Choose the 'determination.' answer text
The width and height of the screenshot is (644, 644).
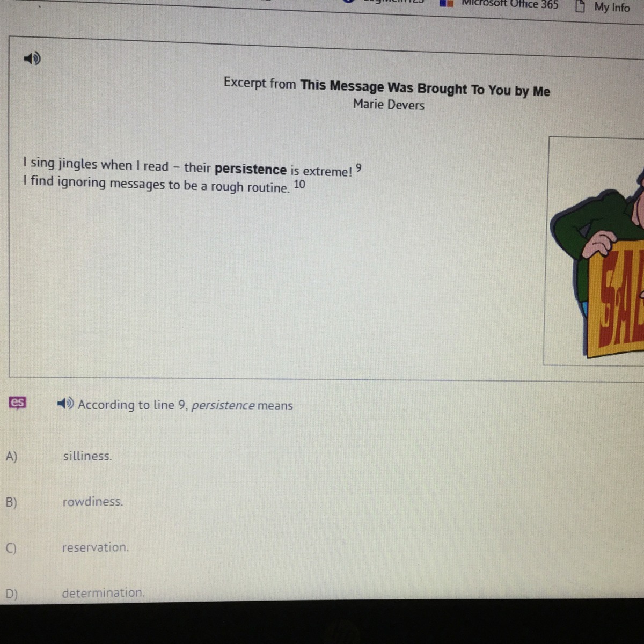103,593
